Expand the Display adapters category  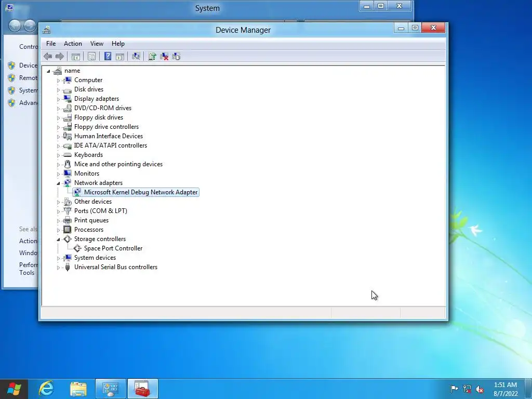58,99
